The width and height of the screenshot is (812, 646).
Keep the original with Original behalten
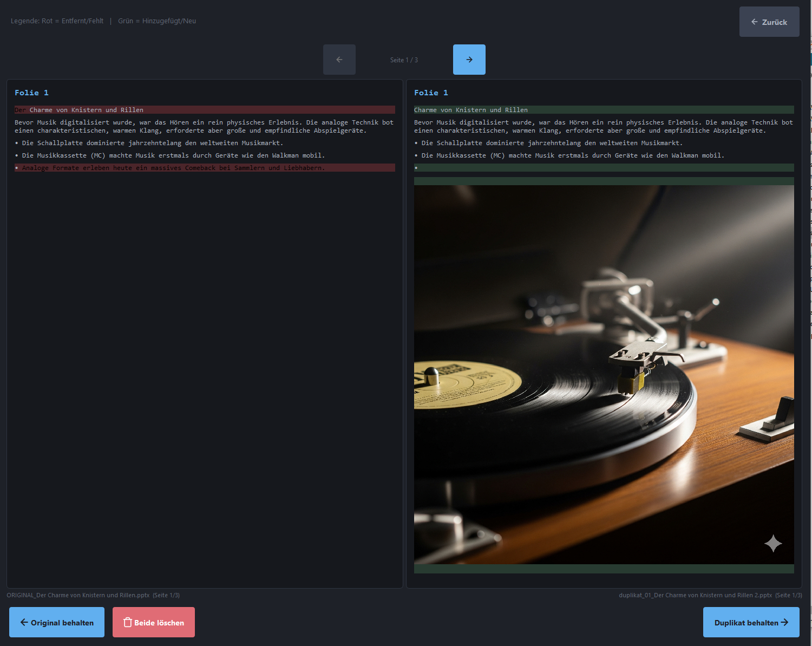(x=57, y=622)
